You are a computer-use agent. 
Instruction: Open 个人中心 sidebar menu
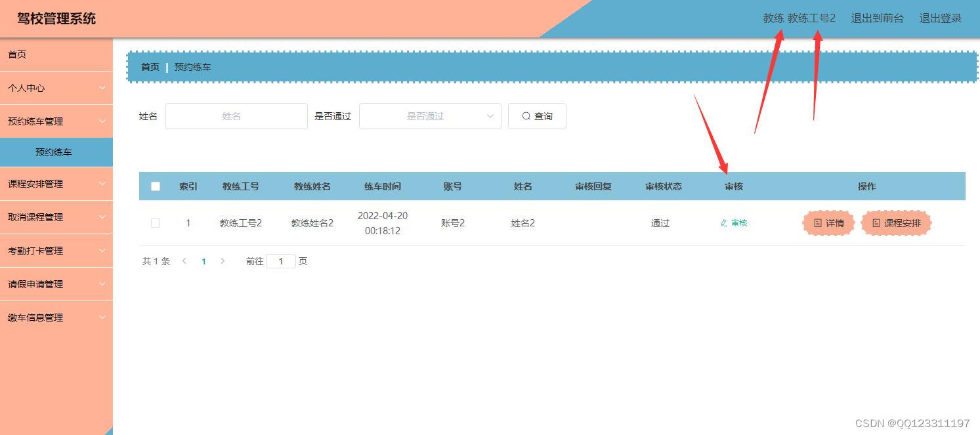click(x=56, y=88)
